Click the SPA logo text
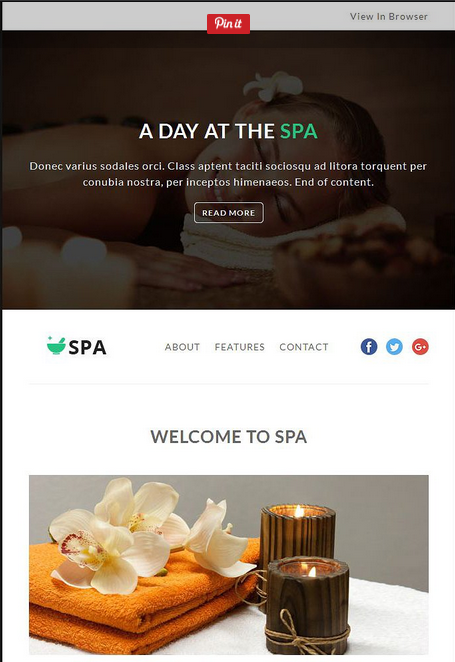 (87, 347)
